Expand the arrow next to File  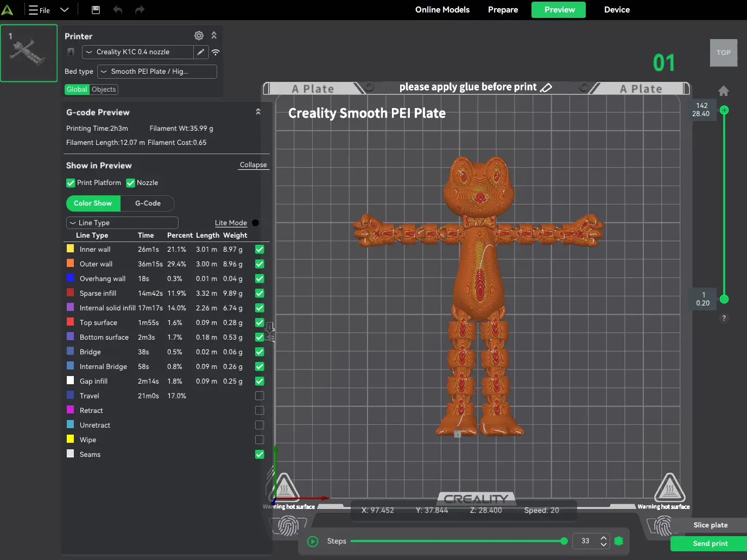click(x=64, y=10)
